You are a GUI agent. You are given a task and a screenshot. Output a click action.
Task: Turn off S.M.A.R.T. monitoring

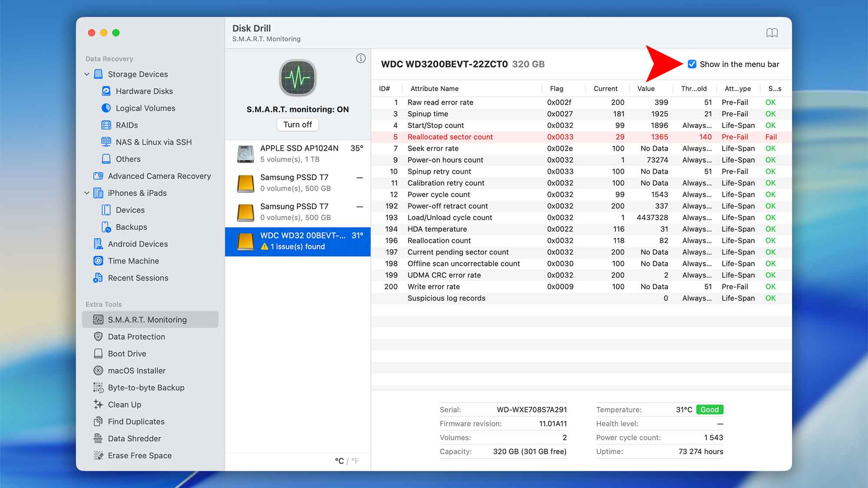(297, 124)
